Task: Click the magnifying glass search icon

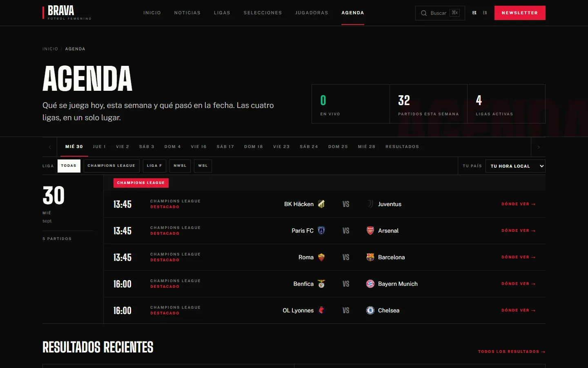Action: tap(424, 13)
